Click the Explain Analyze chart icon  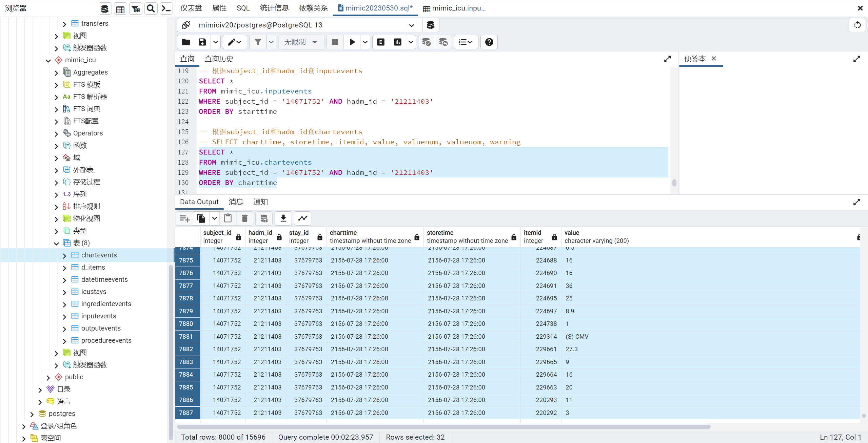398,42
